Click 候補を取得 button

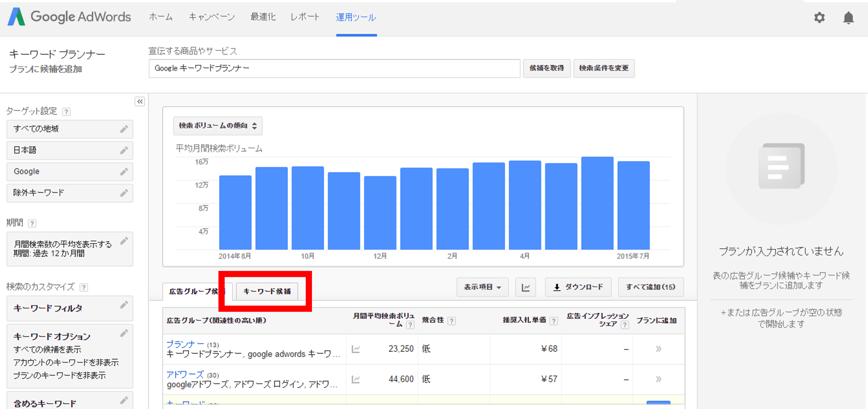(546, 68)
